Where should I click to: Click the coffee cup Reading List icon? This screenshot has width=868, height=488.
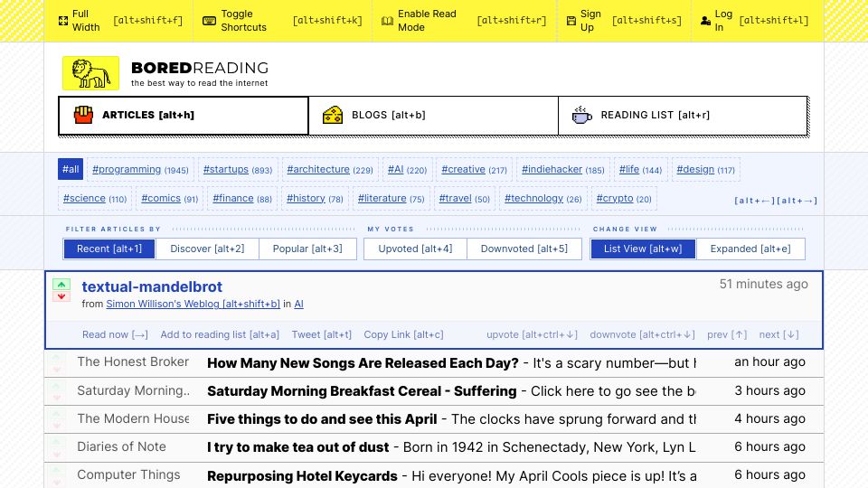click(x=581, y=115)
